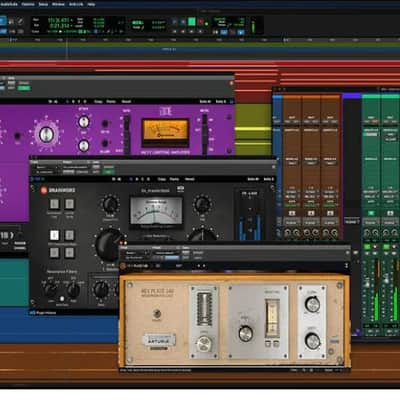The height and width of the screenshot is (400, 400).
Task: Click the center panel knob on Rev Plate-140
Action: (x=245, y=332)
